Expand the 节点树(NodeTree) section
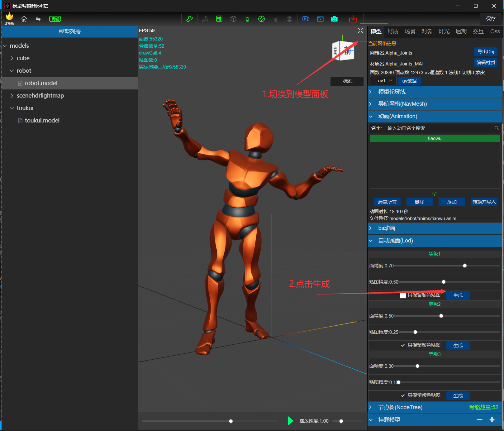This screenshot has height=431, width=504. pos(435,407)
